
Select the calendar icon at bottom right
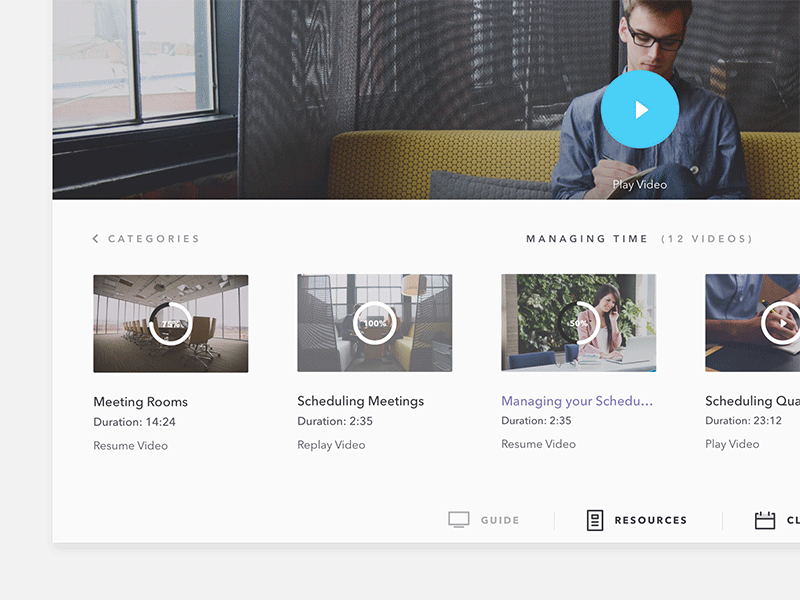(x=767, y=519)
